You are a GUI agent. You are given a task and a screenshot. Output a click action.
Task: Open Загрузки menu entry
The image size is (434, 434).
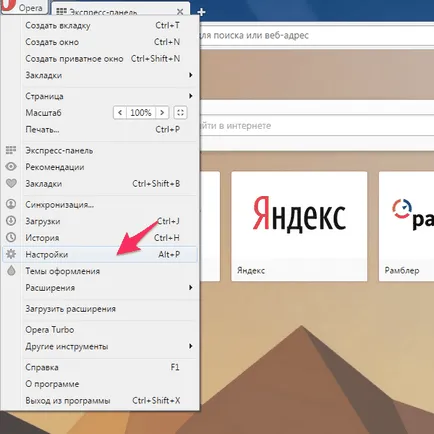point(100,221)
